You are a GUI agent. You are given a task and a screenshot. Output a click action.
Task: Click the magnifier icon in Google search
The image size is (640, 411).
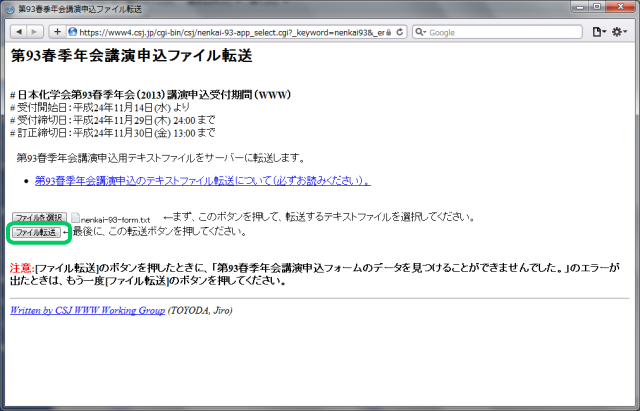click(x=421, y=32)
